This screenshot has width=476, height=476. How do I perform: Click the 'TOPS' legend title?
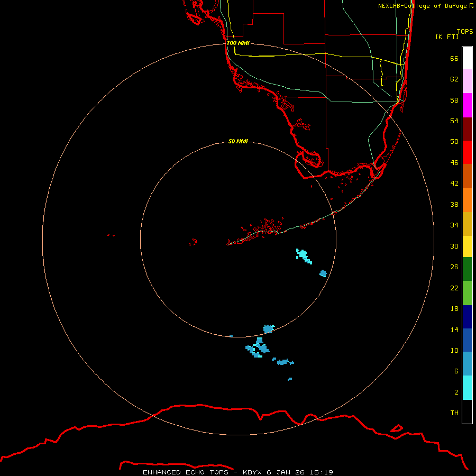click(465, 31)
